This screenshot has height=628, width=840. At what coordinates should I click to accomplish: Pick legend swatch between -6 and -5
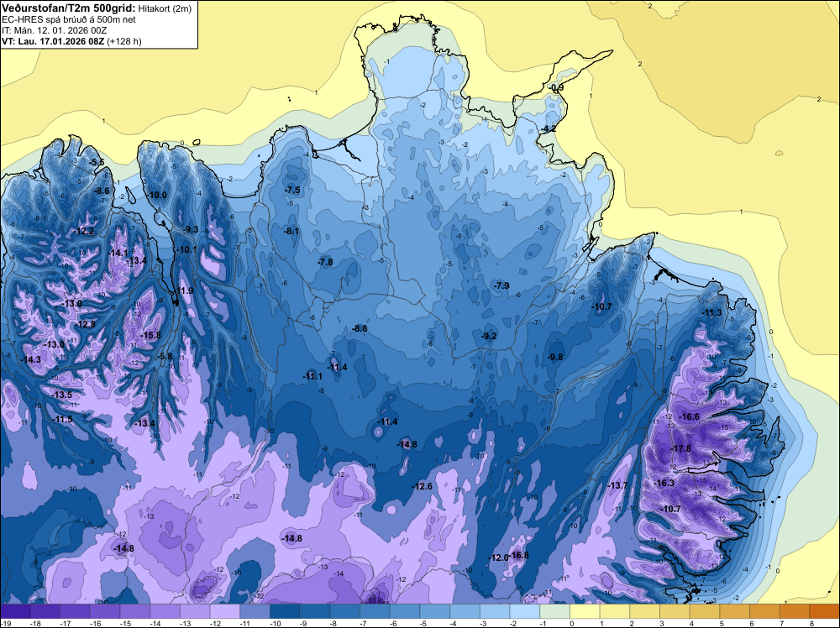[405, 611]
